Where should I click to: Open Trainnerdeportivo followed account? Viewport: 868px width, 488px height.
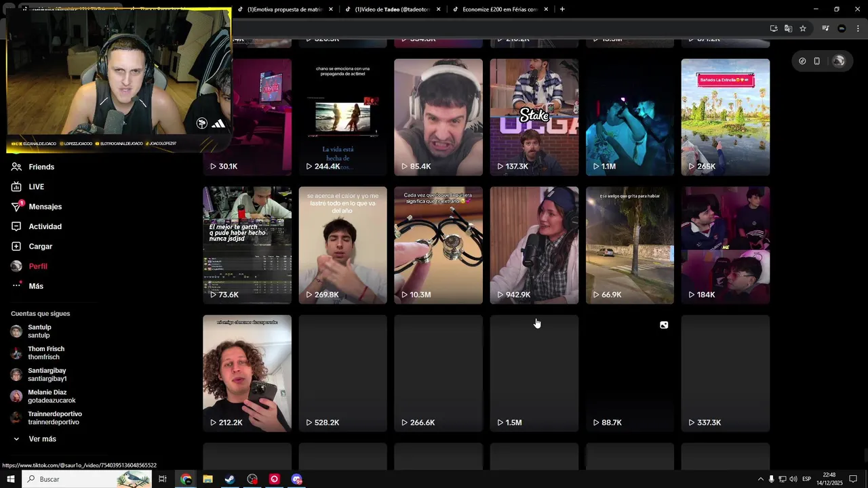pos(47,418)
